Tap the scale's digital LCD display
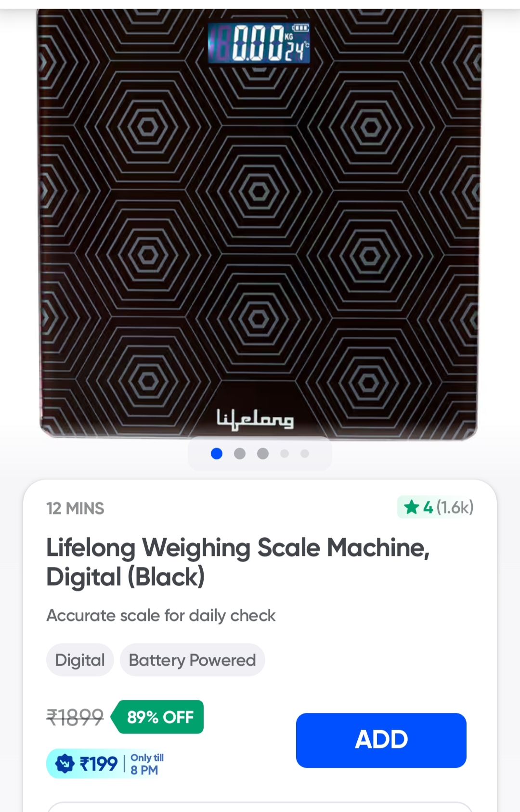The width and height of the screenshot is (520, 812). pyautogui.click(x=259, y=44)
